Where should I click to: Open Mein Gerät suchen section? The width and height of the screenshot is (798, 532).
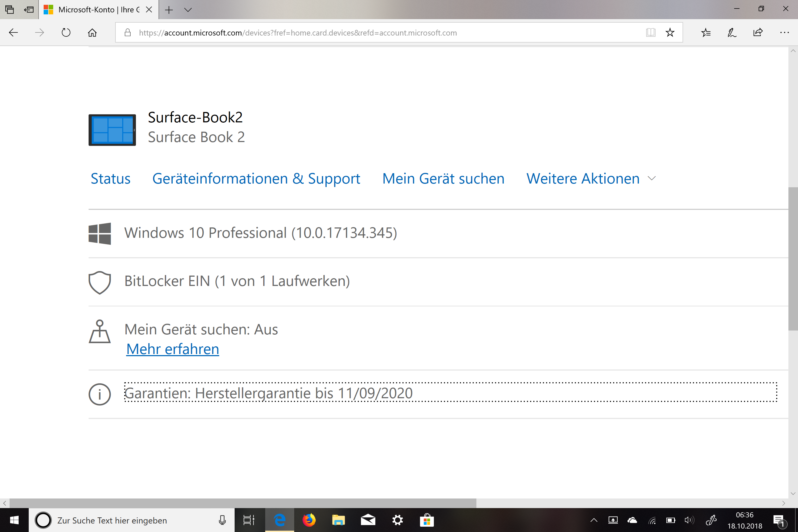click(443, 178)
